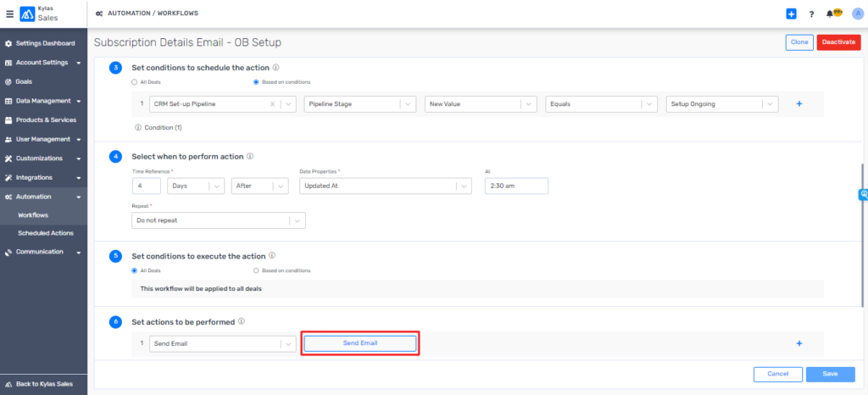Click the Kylas Sales logo
This screenshot has height=395, width=868.
pyautogui.click(x=39, y=14)
